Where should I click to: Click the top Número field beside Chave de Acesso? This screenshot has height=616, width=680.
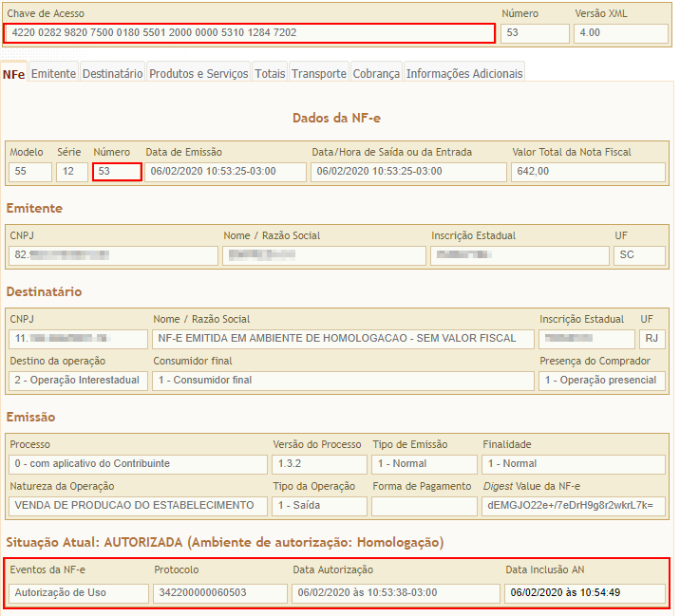(535, 33)
